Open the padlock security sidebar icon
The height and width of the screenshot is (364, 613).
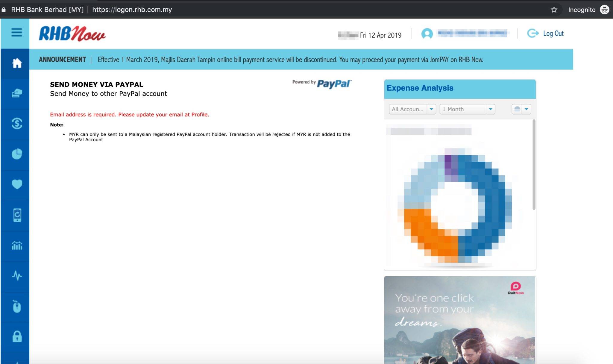tap(17, 336)
